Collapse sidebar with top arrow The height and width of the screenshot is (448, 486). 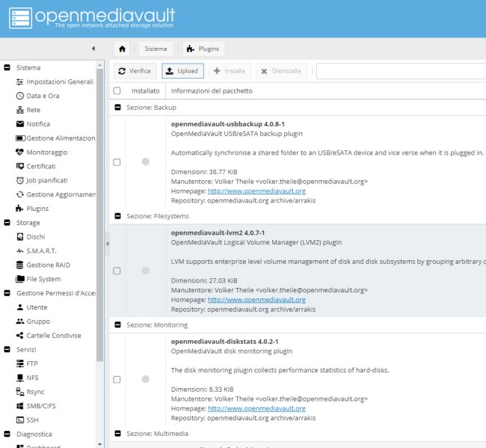[x=93, y=49]
